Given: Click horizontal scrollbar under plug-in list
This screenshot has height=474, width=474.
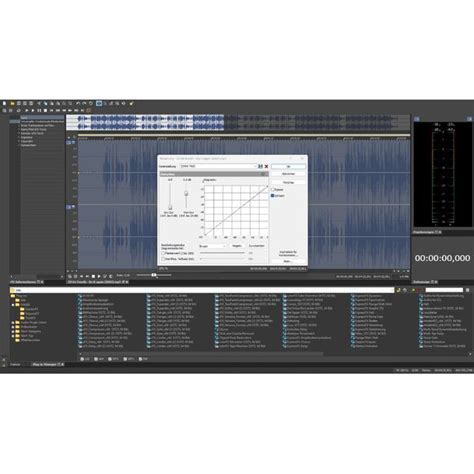Looking at the screenshot, I should (202, 354).
